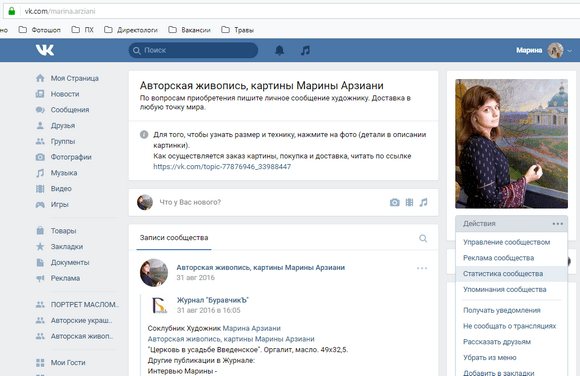Click Журнал БуравчикЪ logo thumbnail
Image resolution: width=580 pixels, height=376 pixels.
click(160, 305)
